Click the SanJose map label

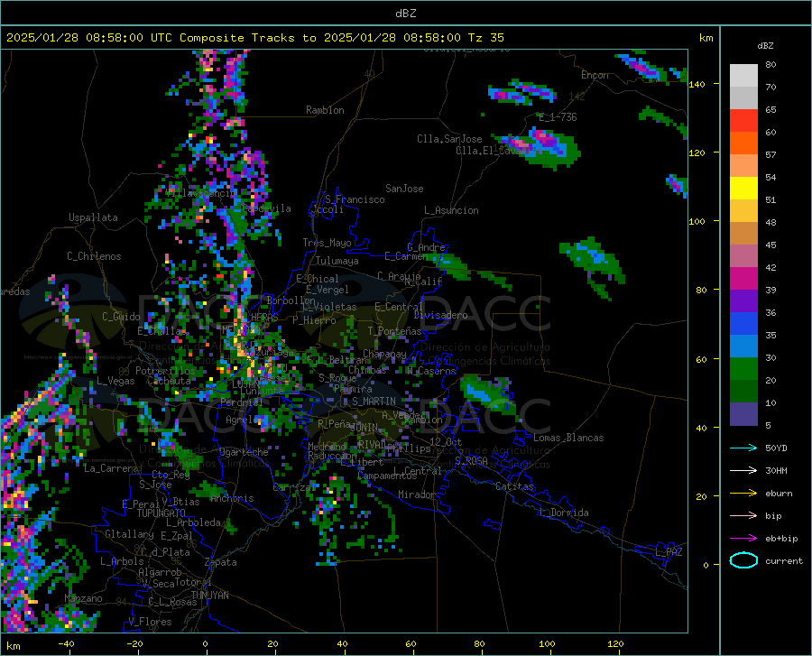[x=404, y=189]
